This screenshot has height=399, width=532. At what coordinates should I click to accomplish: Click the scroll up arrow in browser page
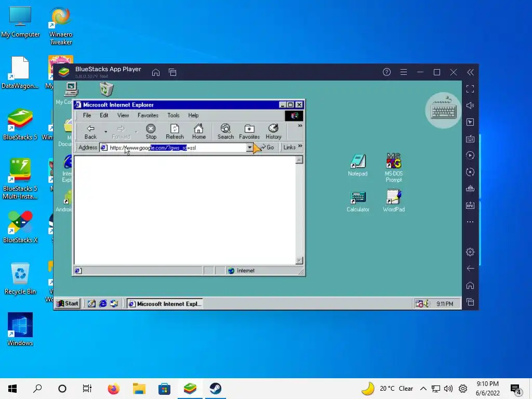click(x=299, y=160)
